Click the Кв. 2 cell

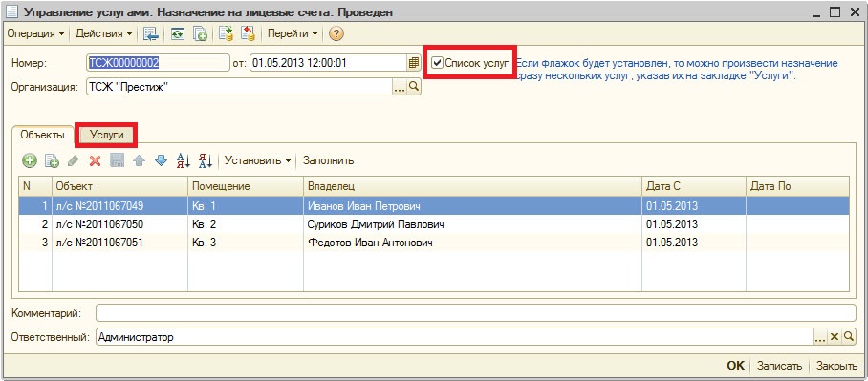coord(246,224)
